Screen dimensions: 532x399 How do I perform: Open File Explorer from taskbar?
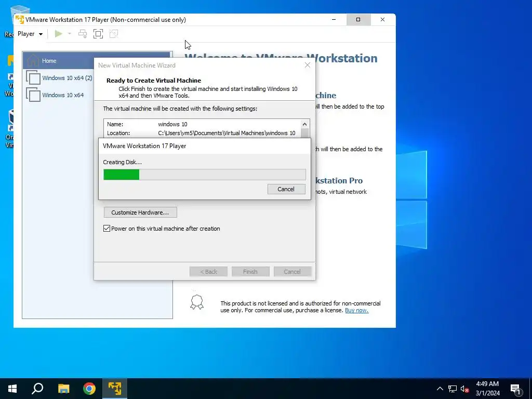pyautogui.click(x=63, y=389)
